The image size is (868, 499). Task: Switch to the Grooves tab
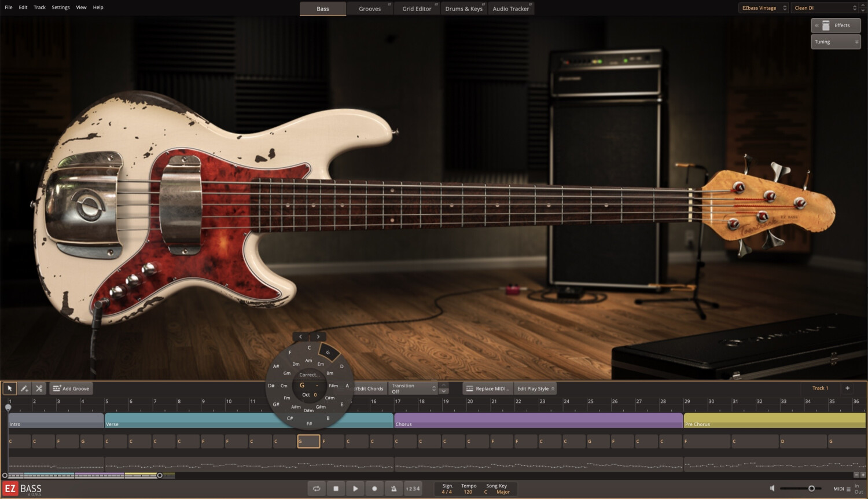coord(370,9)
